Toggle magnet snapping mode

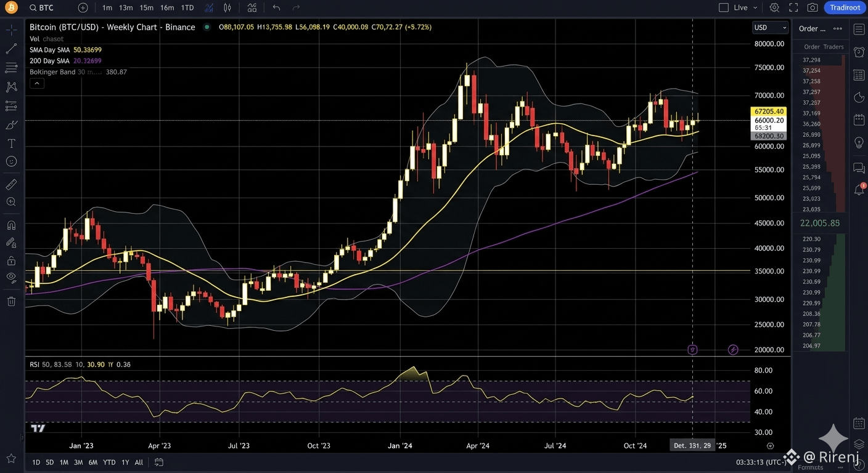pos(11,225)
